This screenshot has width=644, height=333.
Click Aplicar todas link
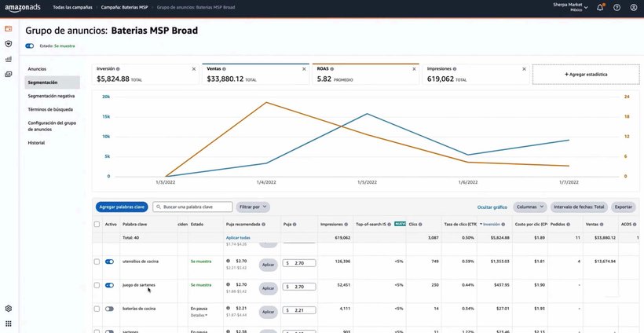[x=238, y=238]
